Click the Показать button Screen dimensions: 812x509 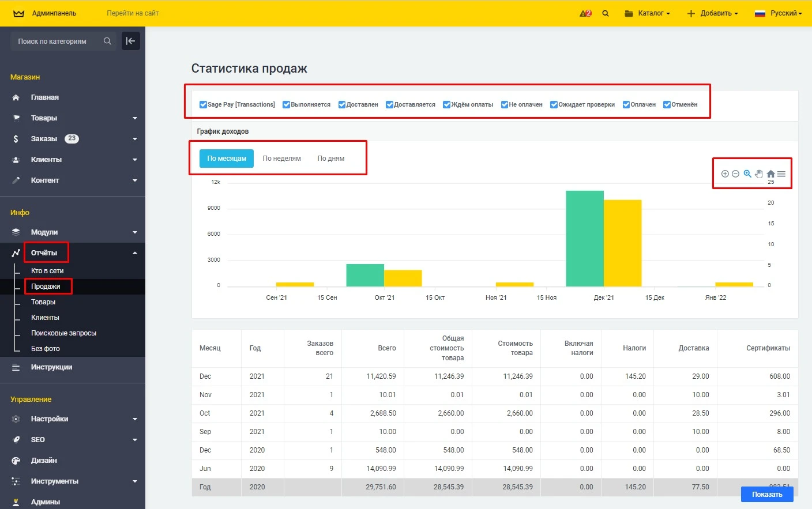(766, 494)
